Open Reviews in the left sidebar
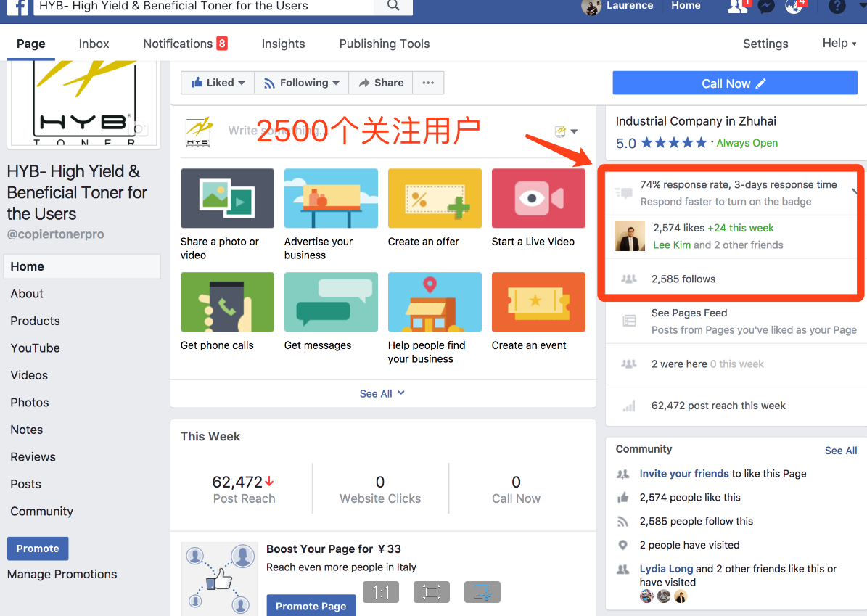The height and width of the screenshot is (616, 867). (x=33, y=457)
